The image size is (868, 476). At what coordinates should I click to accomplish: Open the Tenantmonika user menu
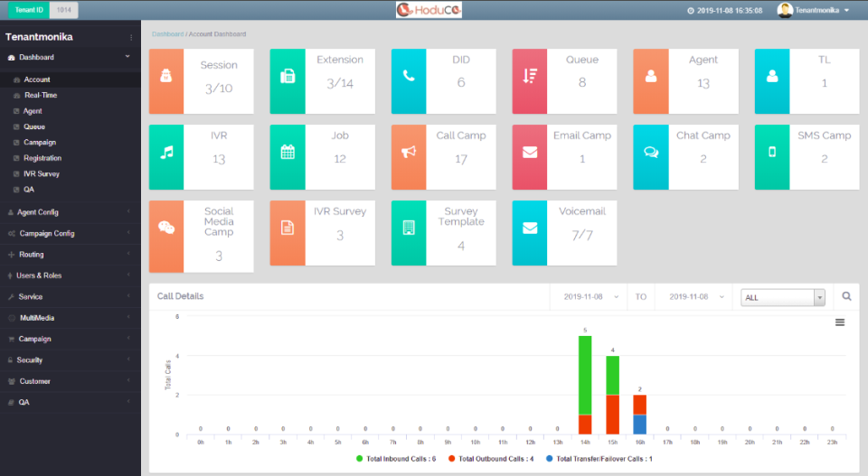click(x=814, y=10)
